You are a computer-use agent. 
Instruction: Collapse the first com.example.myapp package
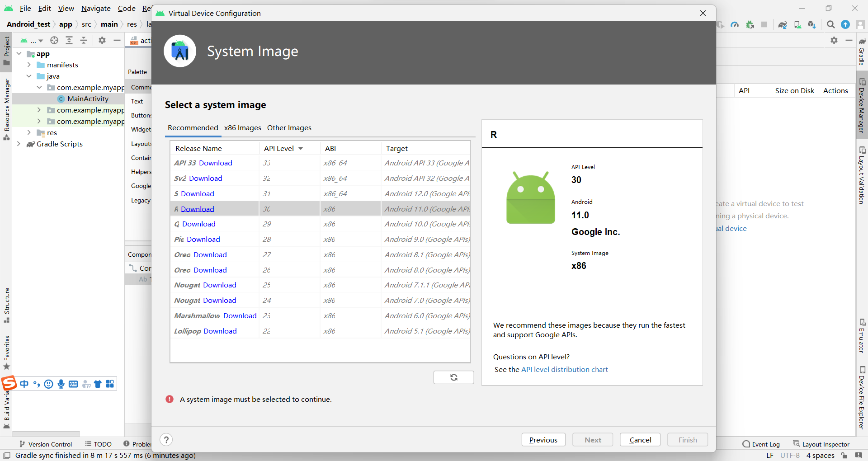coord(39,87)
